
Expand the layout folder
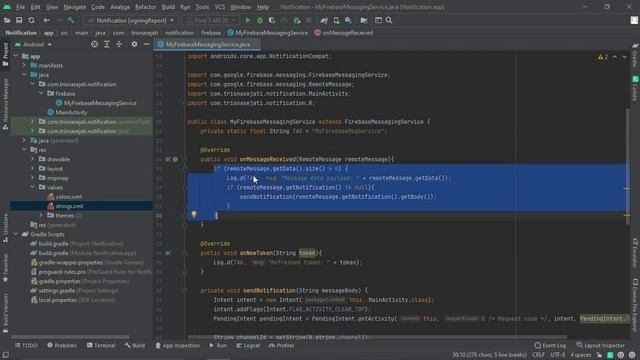33,169
